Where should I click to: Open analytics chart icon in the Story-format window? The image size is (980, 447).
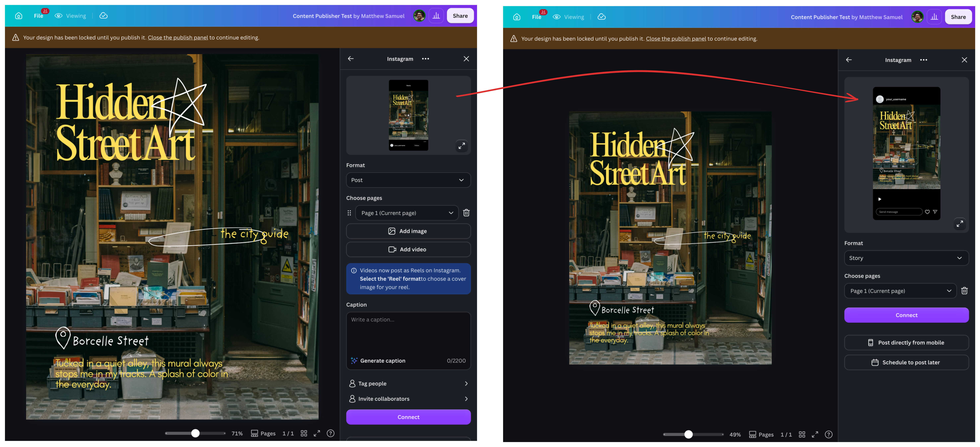coord(934,17)
